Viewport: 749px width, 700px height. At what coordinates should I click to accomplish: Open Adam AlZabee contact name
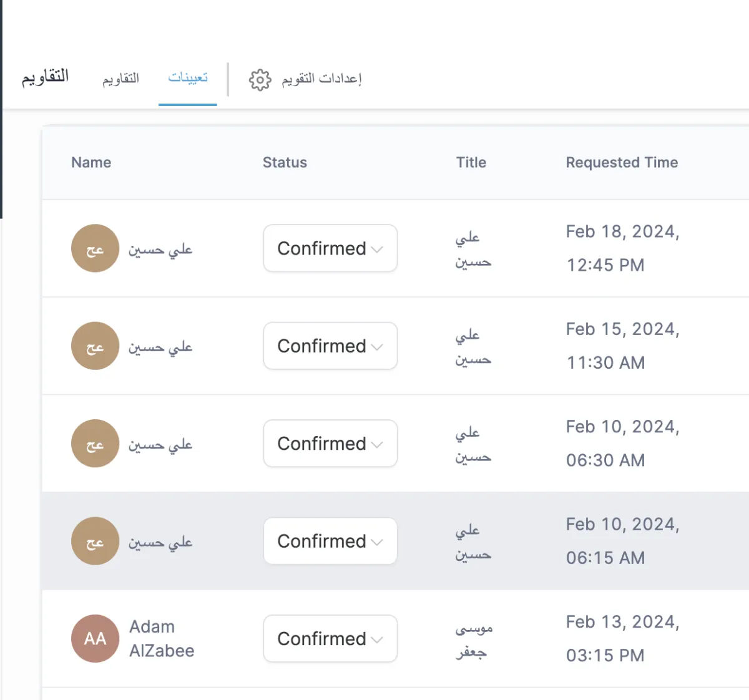(162, 639)
